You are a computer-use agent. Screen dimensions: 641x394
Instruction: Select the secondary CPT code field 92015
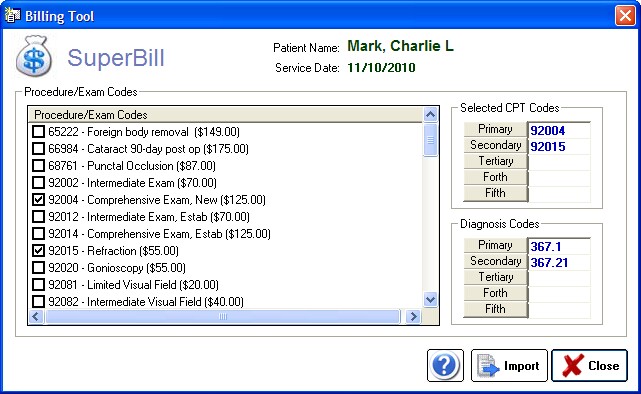(559, 146)
